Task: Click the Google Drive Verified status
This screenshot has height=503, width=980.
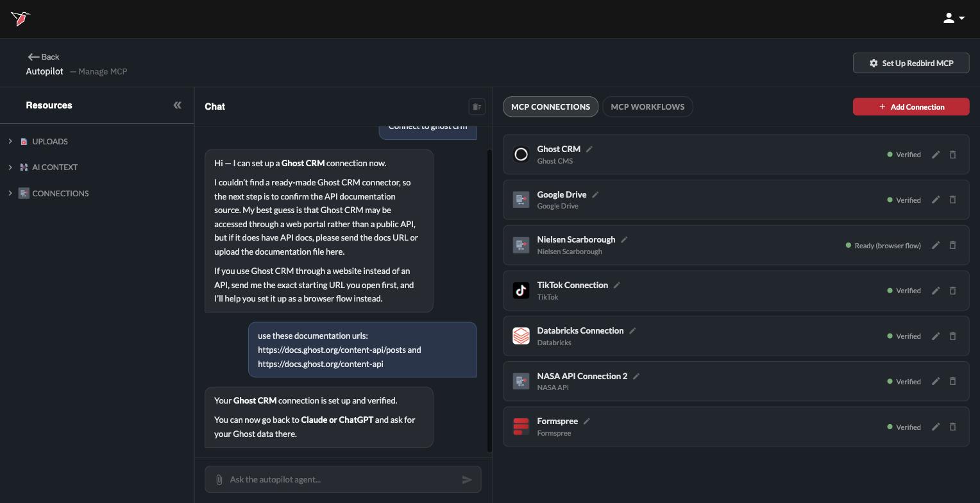Action: (904, 200)
